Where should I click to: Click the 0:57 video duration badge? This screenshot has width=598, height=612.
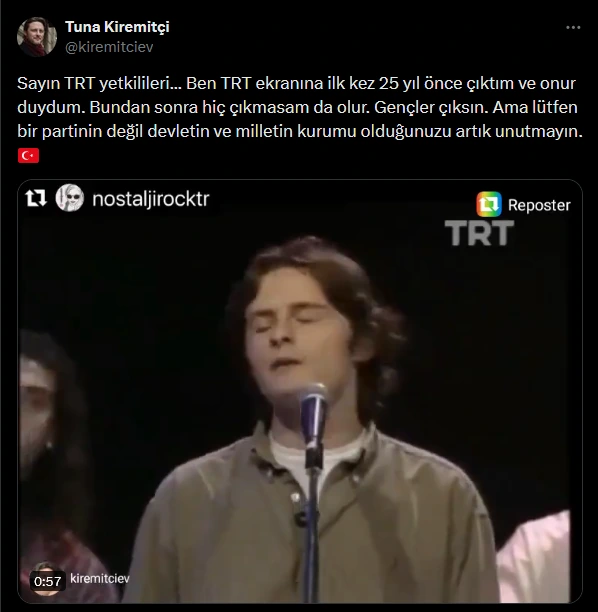[x=48, y=582]
